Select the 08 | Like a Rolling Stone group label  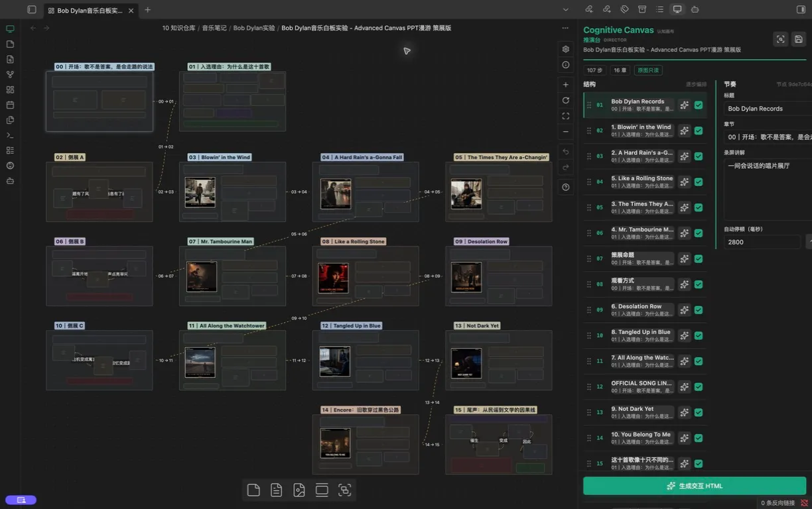(x=353, y=241)
